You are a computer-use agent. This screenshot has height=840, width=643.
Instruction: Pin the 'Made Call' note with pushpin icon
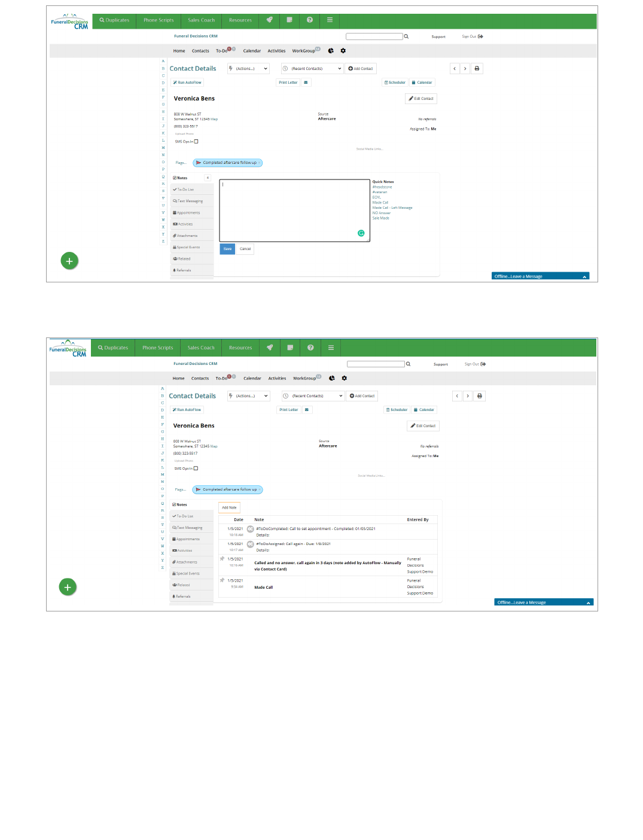(223, 580)
